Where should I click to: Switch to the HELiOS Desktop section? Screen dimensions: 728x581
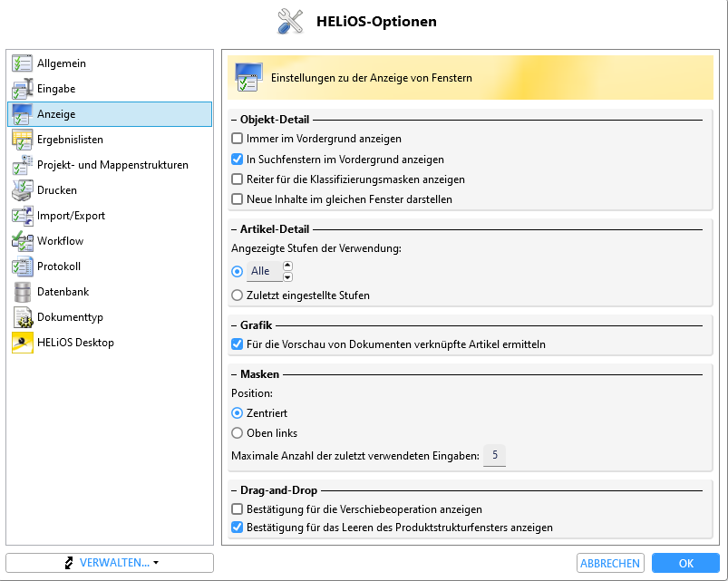[75, 343]
